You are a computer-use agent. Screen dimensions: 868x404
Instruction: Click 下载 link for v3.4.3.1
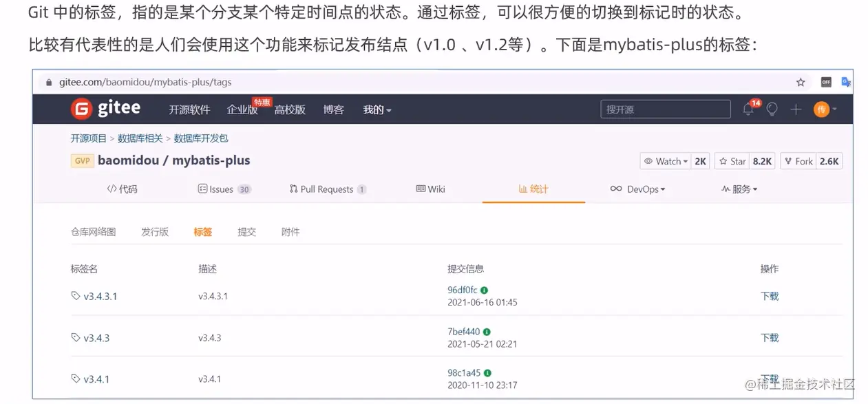pyautogui.click(x=770, y=296)
